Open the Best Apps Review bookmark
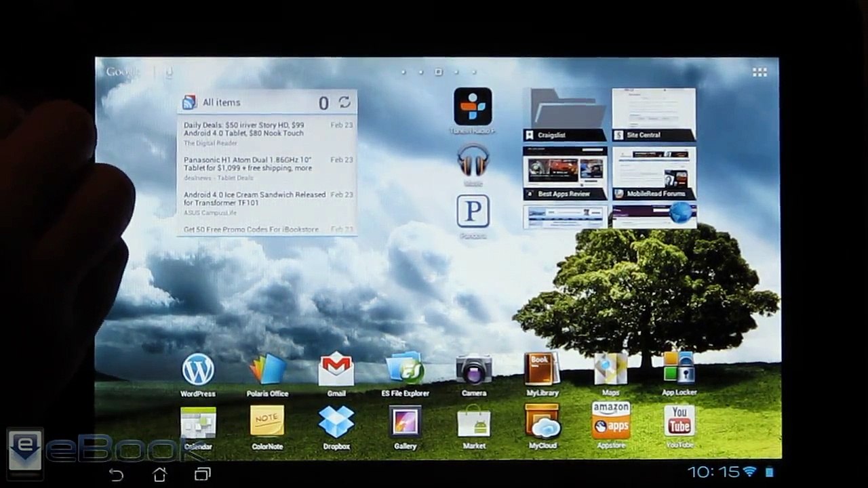Viewport: 868px width, 488px height. [x=565, y=173]
